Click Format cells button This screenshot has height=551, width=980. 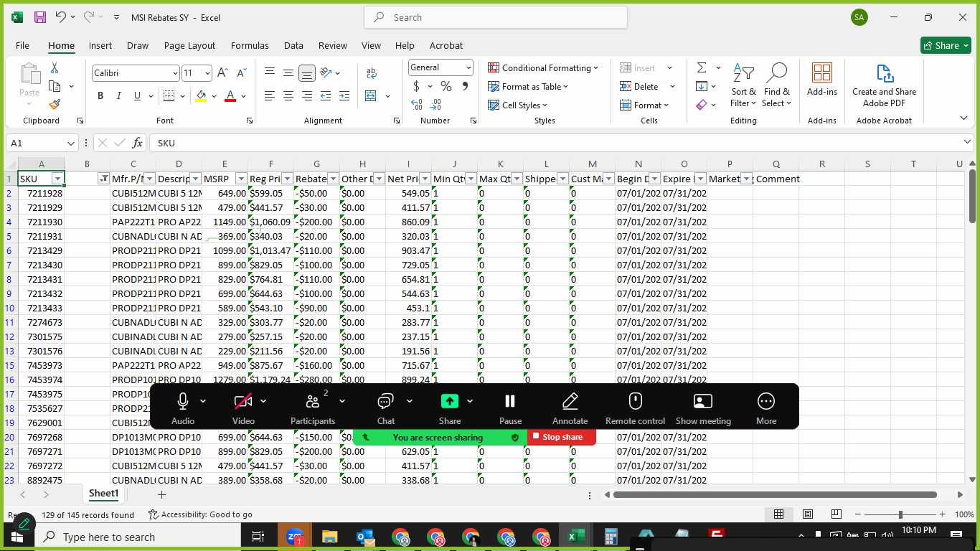[x=644, y=105]
